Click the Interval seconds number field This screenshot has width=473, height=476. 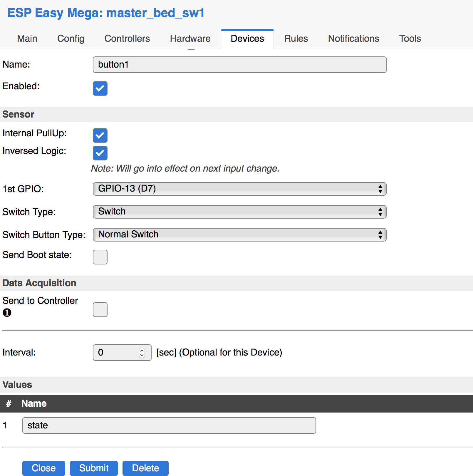coord(122,353)
